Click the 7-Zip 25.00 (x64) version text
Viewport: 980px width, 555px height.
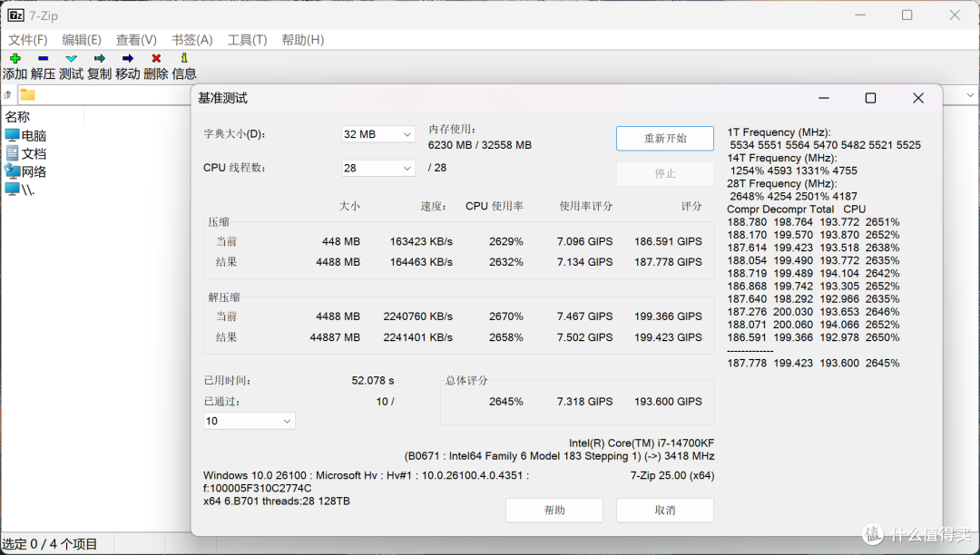coord(671,475)
